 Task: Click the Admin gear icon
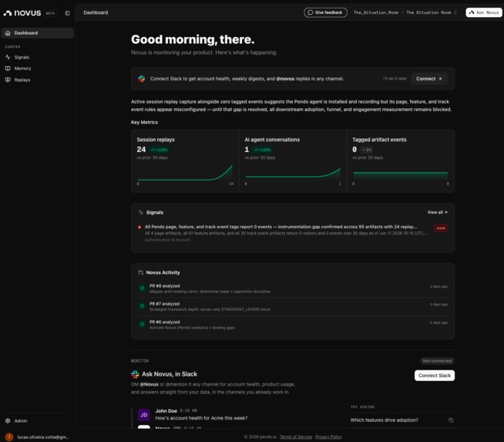click(x=8, y=420)
